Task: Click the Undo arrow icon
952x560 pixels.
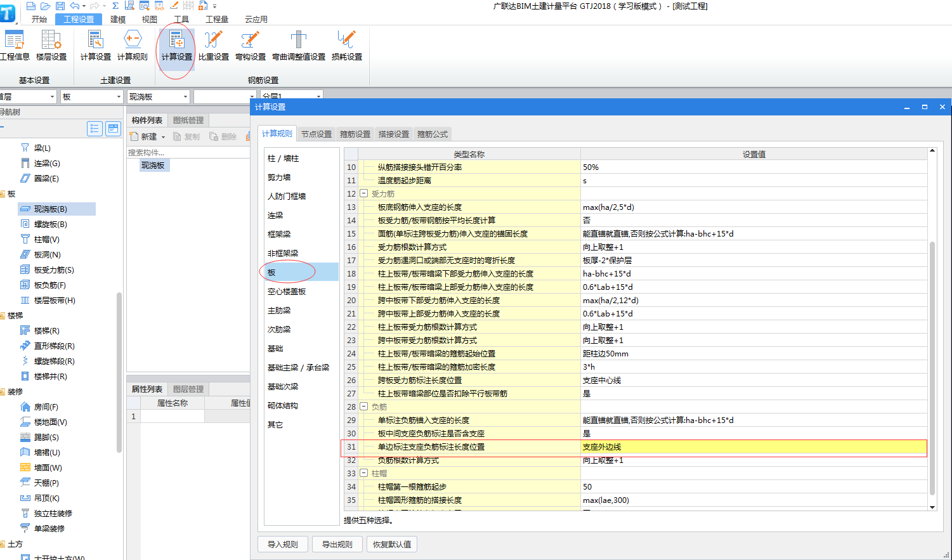Action: [75, 6]
